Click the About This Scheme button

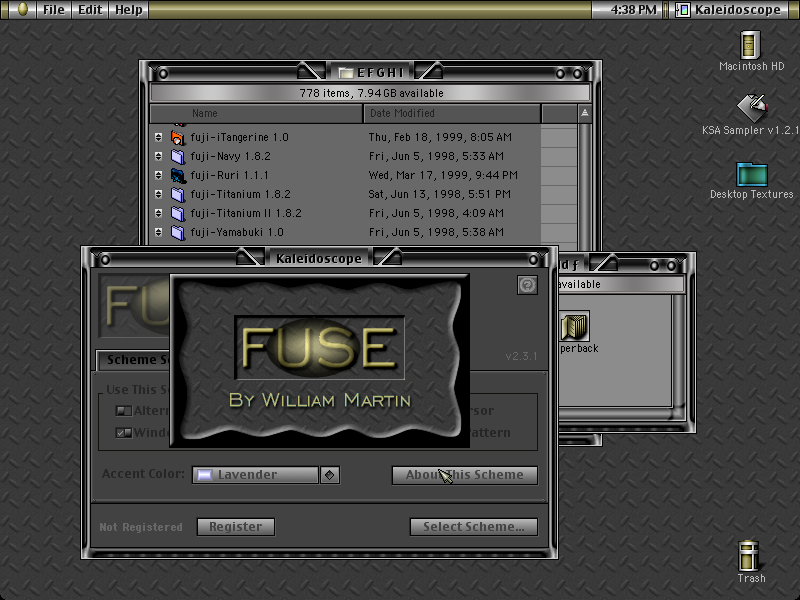point(464,475)
